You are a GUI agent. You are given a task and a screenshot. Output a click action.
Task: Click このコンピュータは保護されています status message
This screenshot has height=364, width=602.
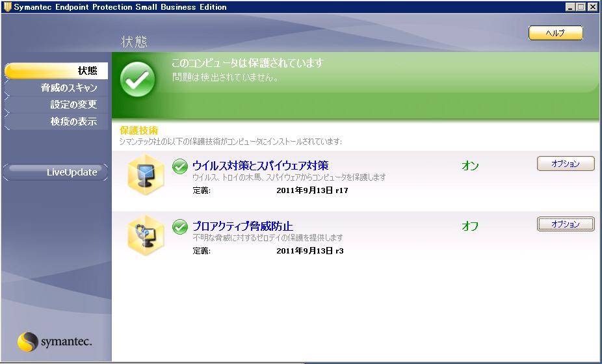[248, 63]
